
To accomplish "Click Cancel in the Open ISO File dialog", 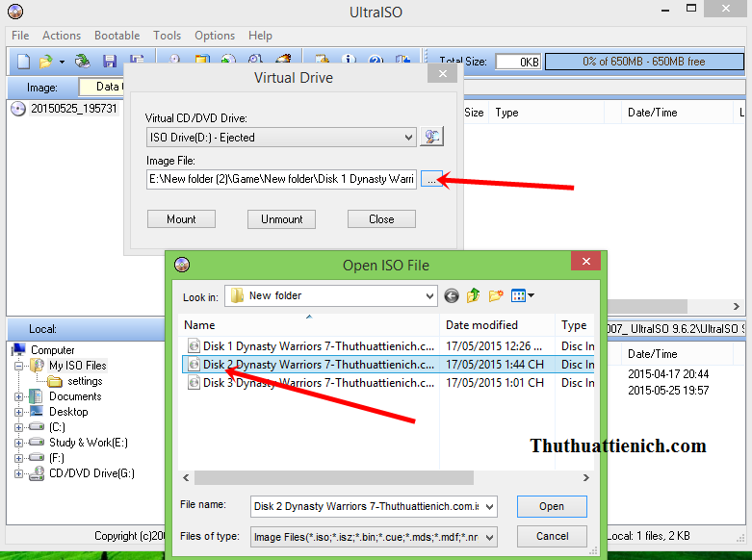I will (552, 536).
